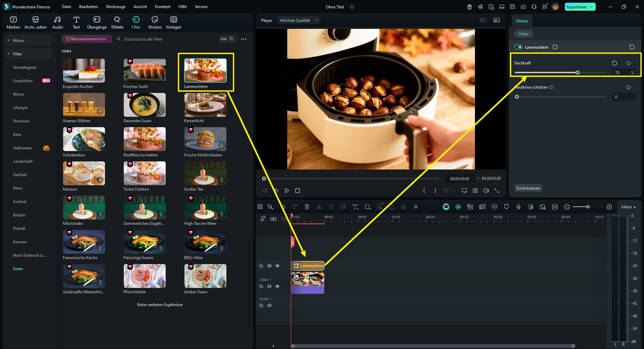Hide the Lammschirm effect track

tap(277, 266)
